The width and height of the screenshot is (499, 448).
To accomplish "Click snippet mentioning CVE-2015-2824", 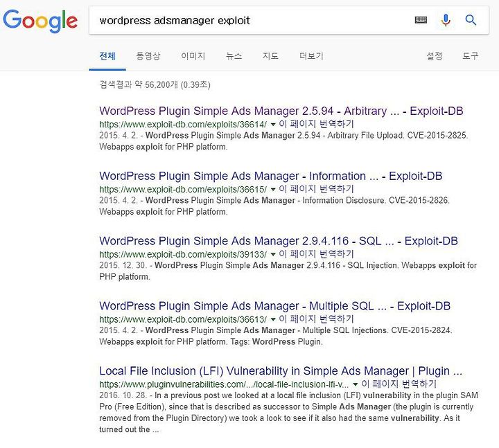I will pos(276,336).
